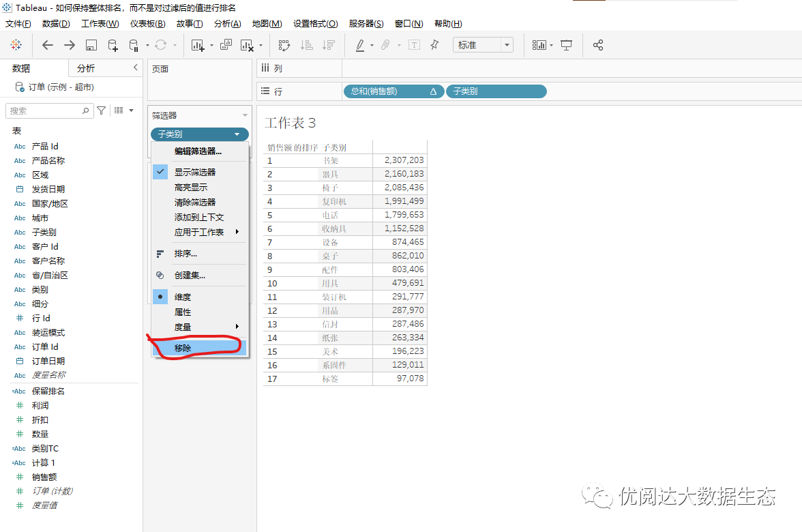Click the 工作表 3 sheet title
The width and height of the screenshot is (802, 532).
pos(291,123)
